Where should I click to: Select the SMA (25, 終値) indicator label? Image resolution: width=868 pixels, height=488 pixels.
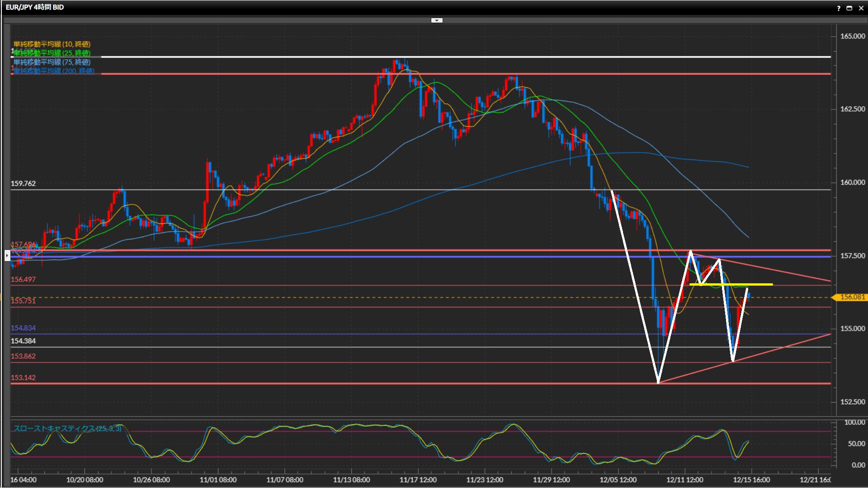pos(52,53)
